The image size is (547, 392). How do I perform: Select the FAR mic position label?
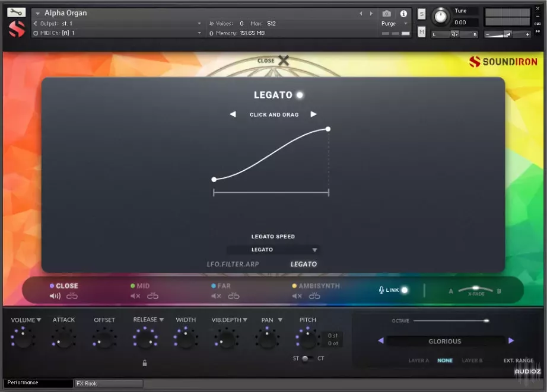pos(224,286)
